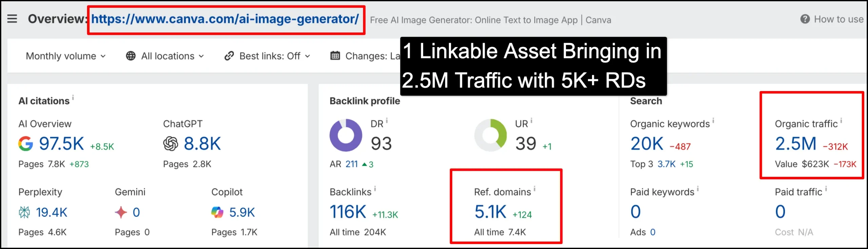
Task: Open the canva.com ai-image-generator URL link
Action: (225, 19)
